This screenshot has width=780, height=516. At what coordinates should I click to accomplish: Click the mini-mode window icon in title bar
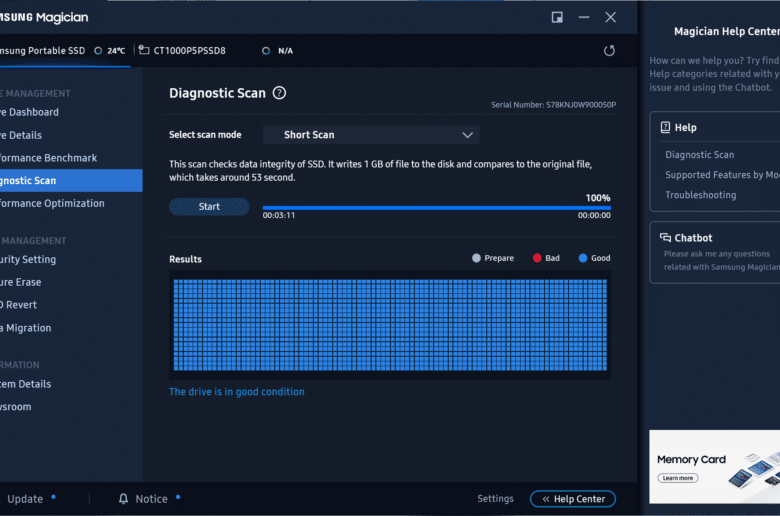(557, 17)
